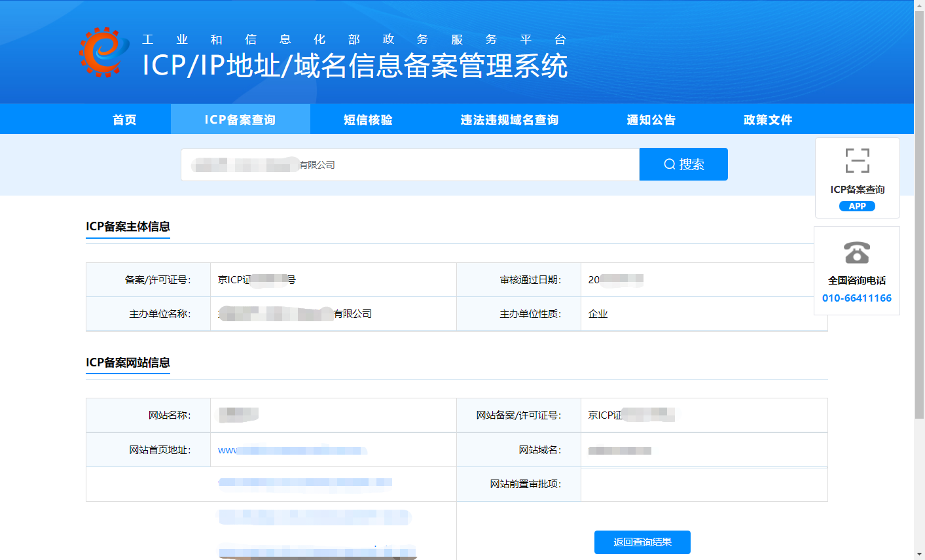Viewport: 925px width, 560px height.
Task: Click the telephone icon in sidebar
Action: 856,253
